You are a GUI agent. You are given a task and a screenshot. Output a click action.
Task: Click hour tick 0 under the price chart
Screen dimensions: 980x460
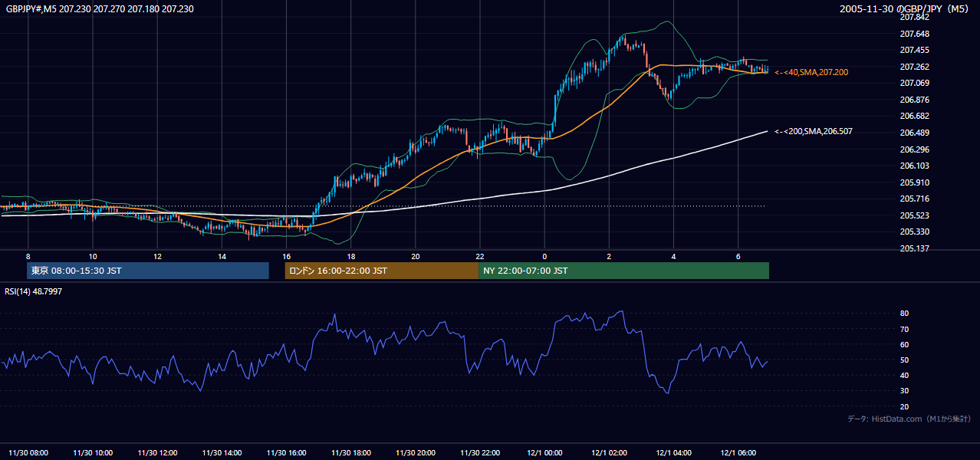544,256
